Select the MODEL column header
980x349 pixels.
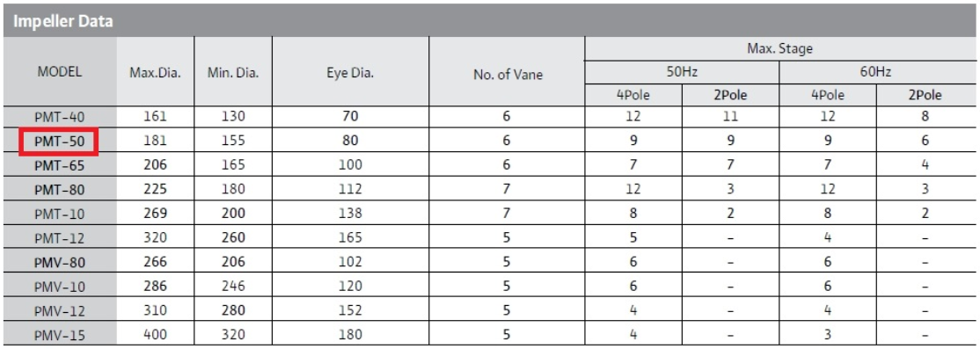pyautogui.click(x=59, y=72)
